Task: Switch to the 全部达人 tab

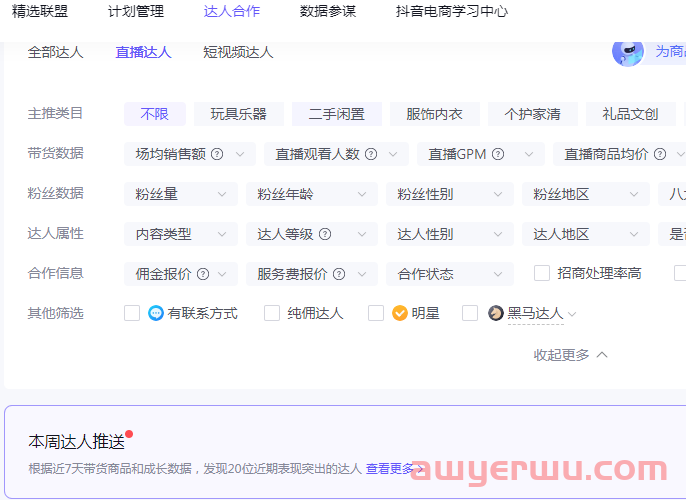Action: (56, 52)
